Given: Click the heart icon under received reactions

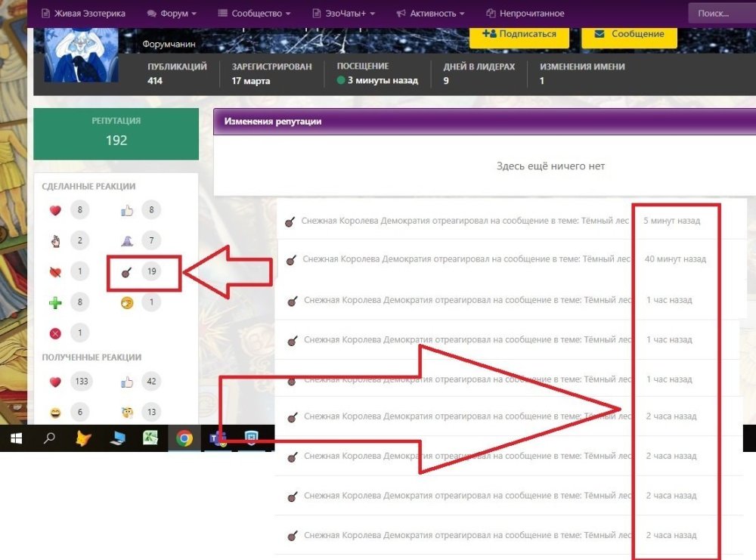Looking at the screenshot, I should [x=55, y=382].
